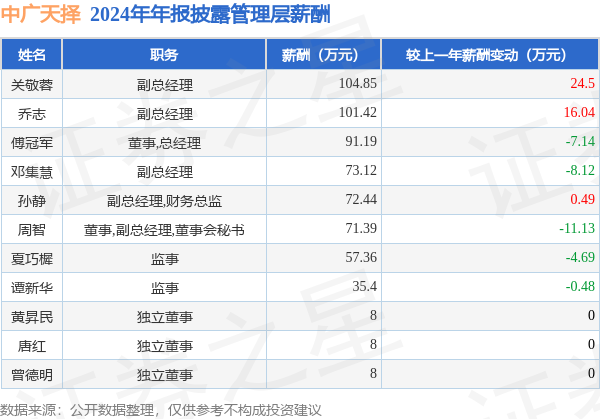Click 黄昇民's salary change value 0

592,315
